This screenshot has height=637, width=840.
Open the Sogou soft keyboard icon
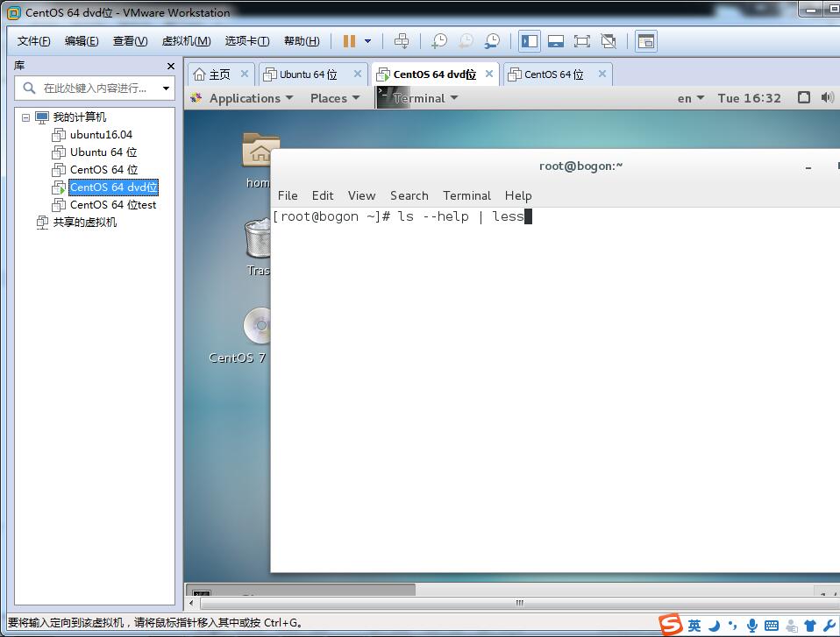click(x=772, y=626)
